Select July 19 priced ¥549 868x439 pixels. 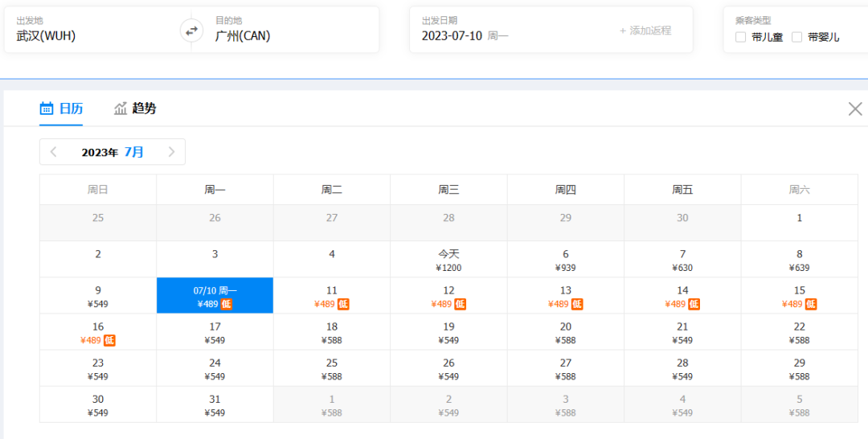[449, 332]
